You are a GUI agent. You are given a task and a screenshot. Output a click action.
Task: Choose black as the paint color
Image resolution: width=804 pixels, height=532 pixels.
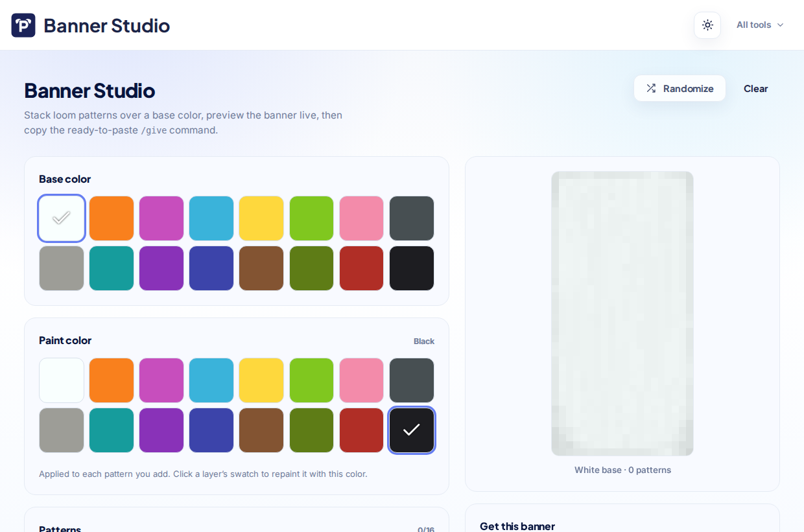[412, 430]
